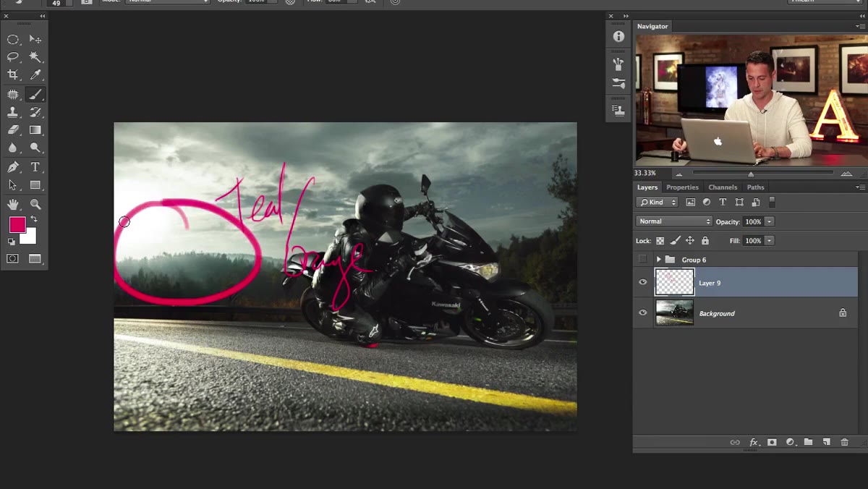Switch to the Paths tab
This screenshot has height=489, width=868.
(x=755, y=187)
